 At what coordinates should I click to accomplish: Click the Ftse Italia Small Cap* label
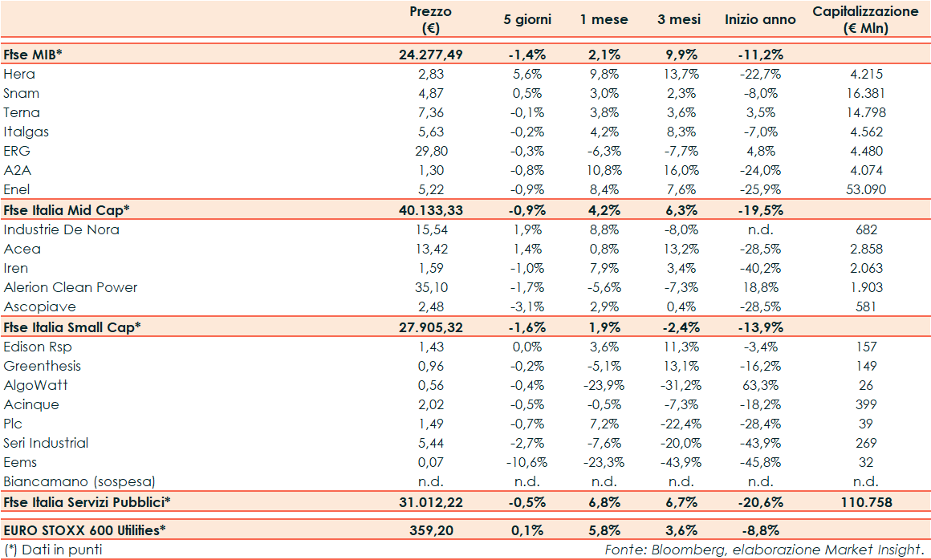[x=72, y=327]
